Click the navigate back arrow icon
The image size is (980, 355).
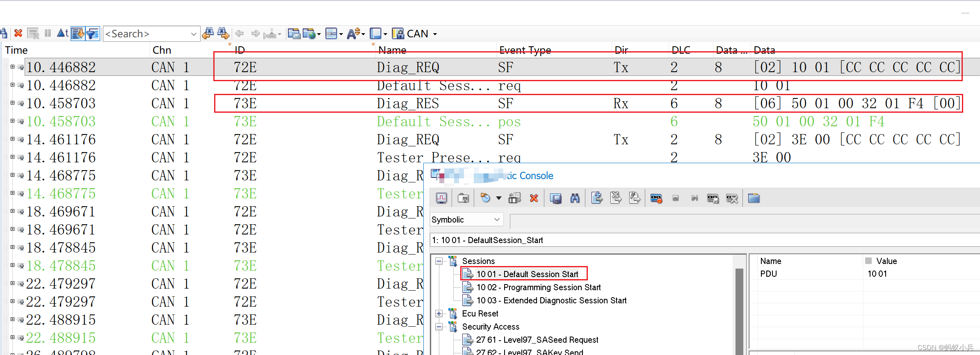click(240, 33)
